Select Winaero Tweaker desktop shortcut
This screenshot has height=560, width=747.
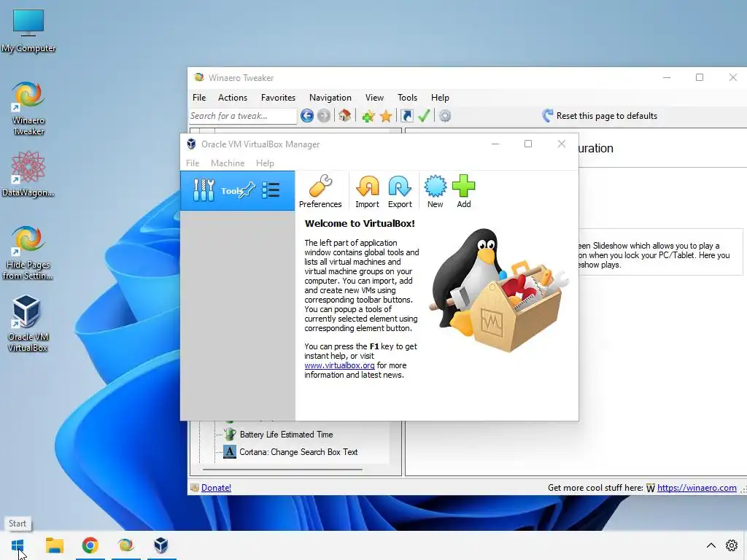28,109
